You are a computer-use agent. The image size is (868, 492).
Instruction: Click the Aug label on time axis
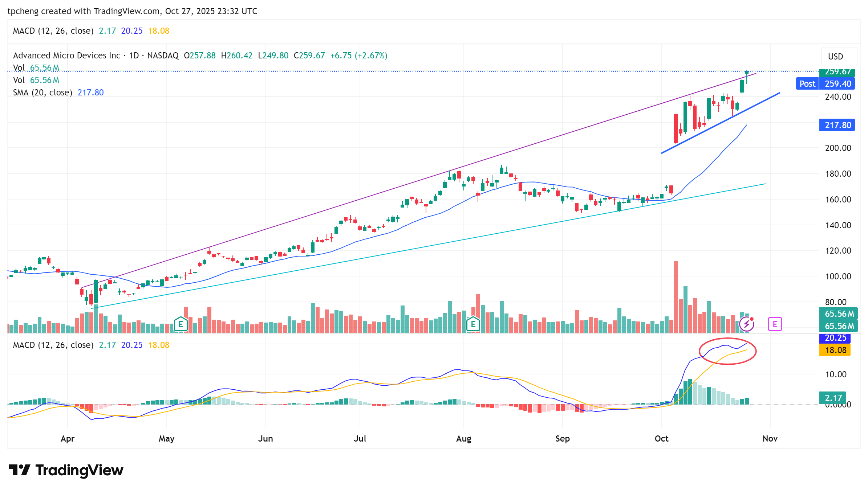pyautogui.click(x=463, y=439)
